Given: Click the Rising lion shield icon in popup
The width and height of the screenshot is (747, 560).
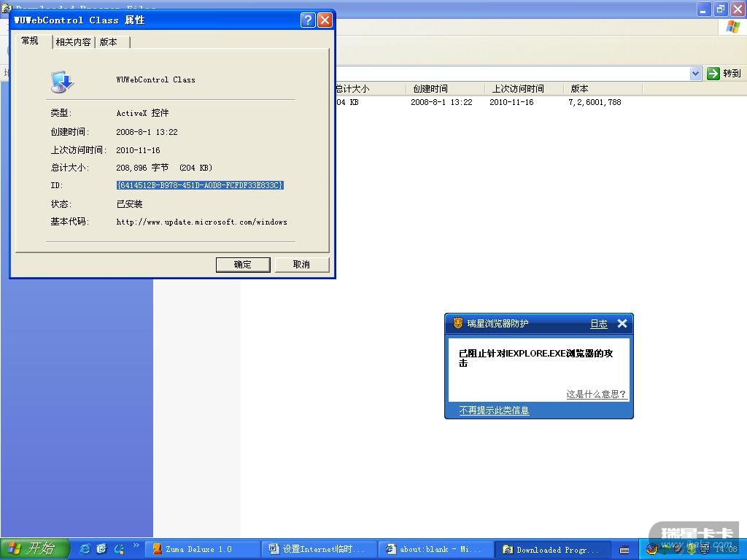Looking at the screenshot, I should pos(458,323).
